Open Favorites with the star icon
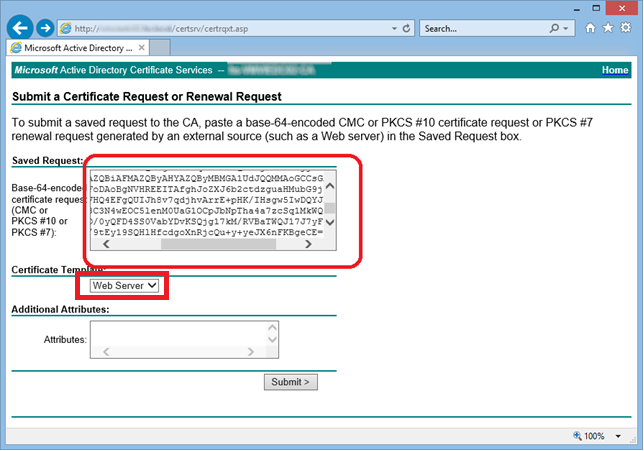Screen dimensions: 644x451 click(608, 28)
